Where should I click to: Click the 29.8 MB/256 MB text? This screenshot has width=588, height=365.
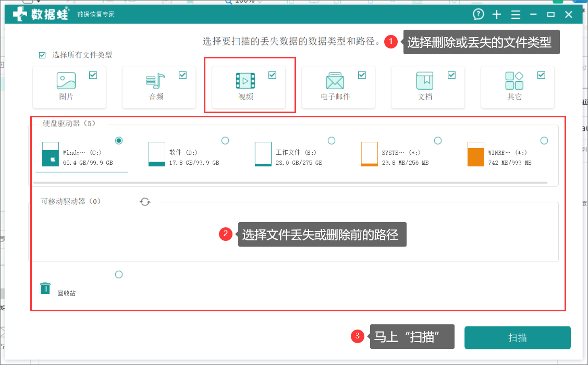[x=405, y=163]
